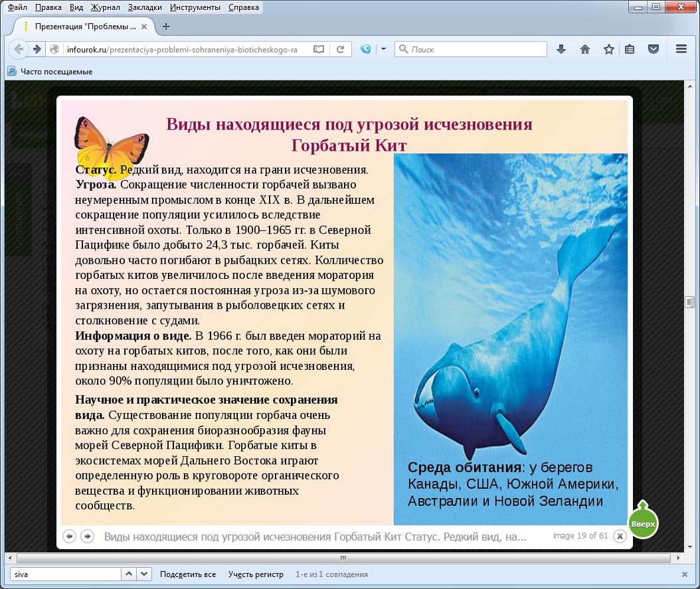Toggle the "Подсветить все" highlight option
Screen dimensions: 700x589
188,574
